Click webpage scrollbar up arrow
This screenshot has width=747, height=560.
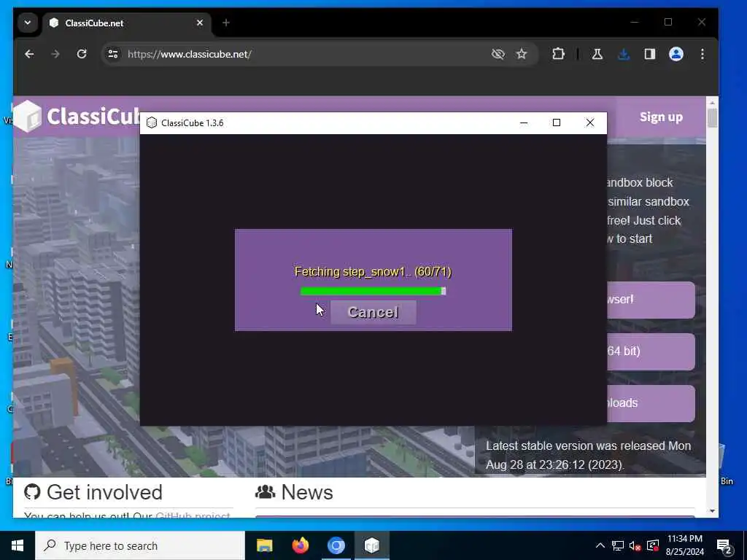(x=712, y=103)
